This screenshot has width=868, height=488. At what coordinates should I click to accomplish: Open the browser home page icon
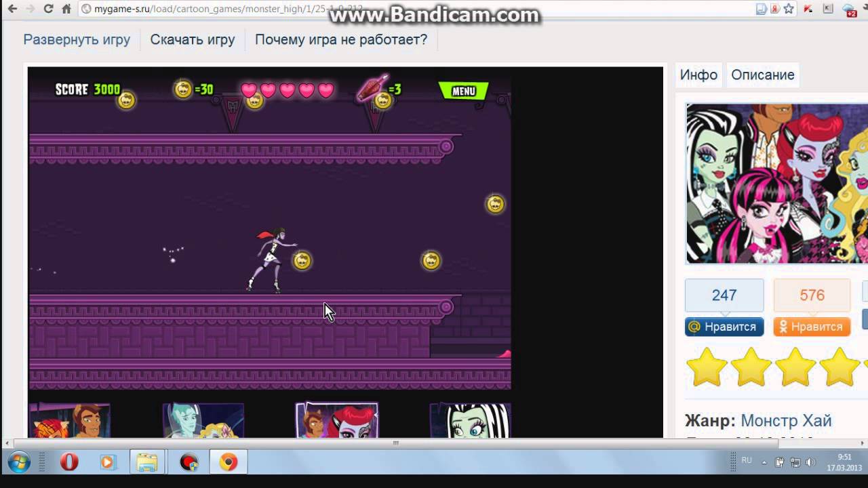point(66,9)
